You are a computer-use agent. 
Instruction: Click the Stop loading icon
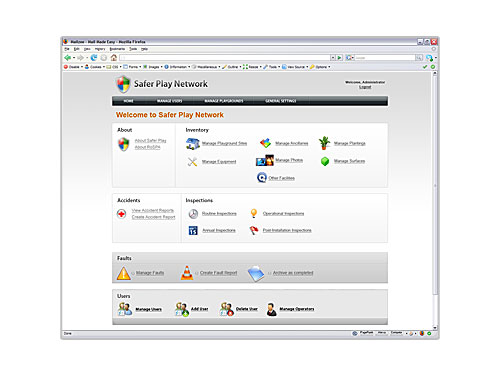point(104,58)
